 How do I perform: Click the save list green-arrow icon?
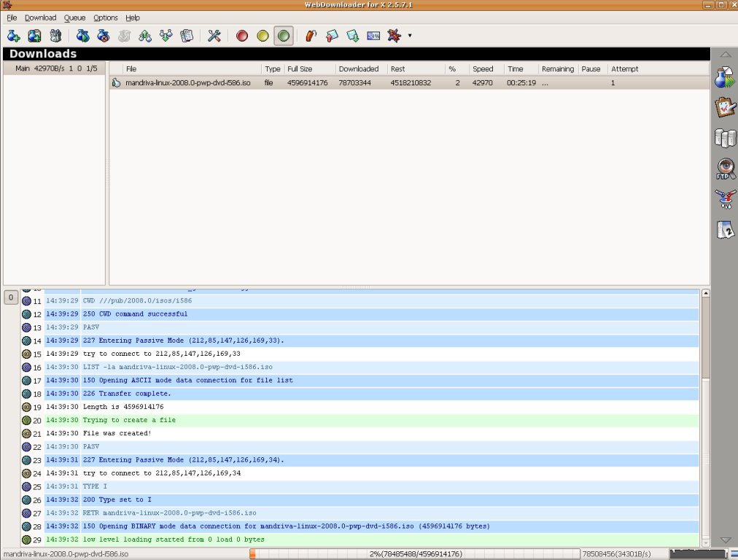pos(352,36)
